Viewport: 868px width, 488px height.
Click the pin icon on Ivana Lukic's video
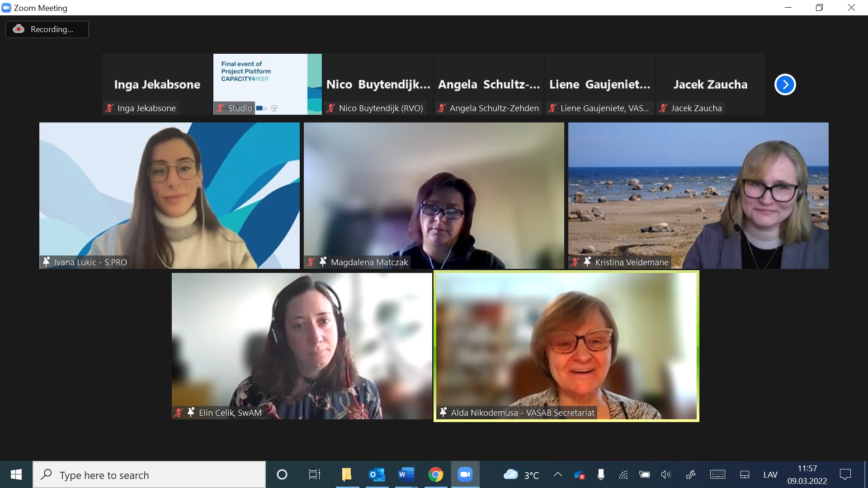46,262
